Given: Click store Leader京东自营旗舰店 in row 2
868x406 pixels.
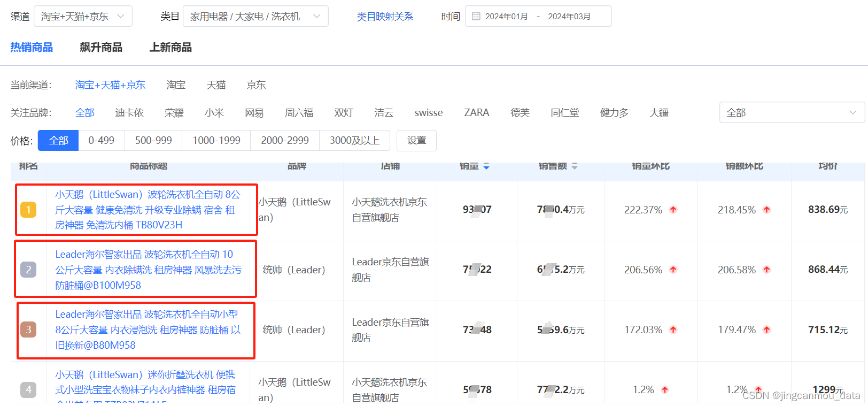Looking at the screenshot, I should [391, 270].
